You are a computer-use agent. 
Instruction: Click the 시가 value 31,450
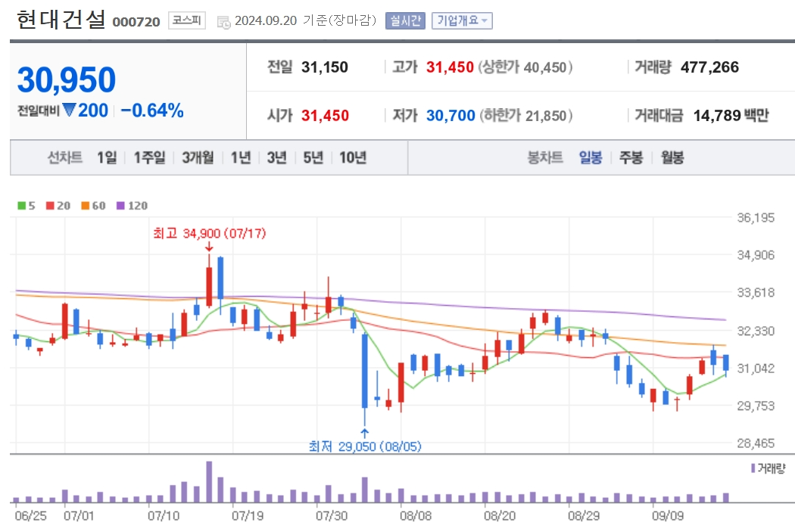pos(325,116)
